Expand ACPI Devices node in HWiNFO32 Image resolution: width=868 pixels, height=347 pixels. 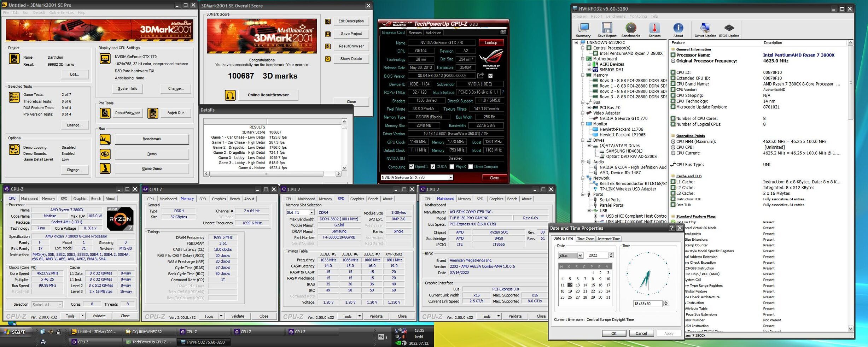pos(589,64)
